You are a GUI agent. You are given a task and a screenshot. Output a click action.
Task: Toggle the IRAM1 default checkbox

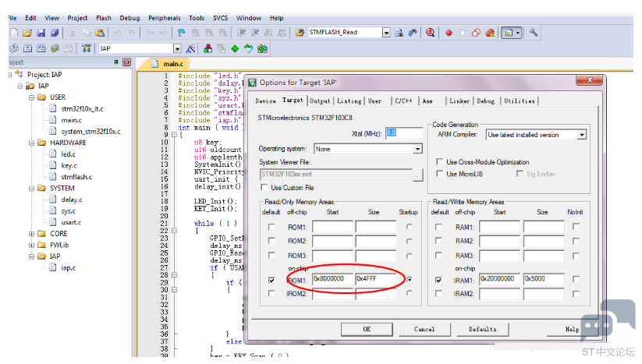[x=438, y=280]
